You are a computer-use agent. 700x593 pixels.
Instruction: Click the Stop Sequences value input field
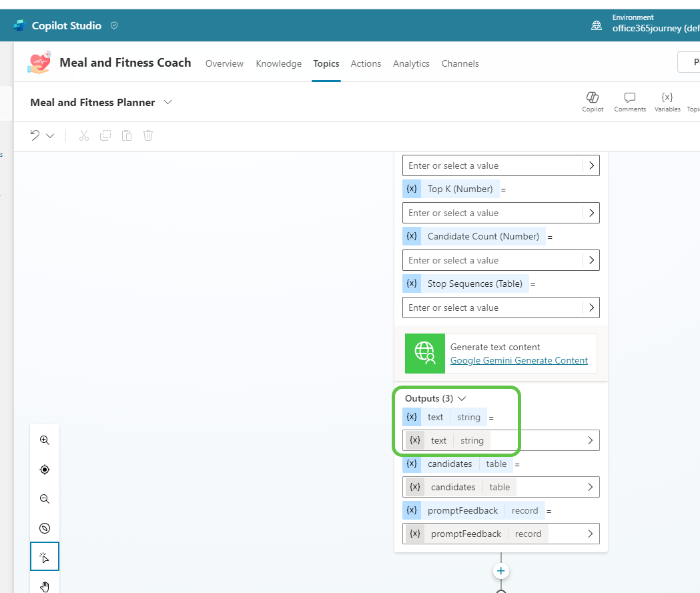492,308
